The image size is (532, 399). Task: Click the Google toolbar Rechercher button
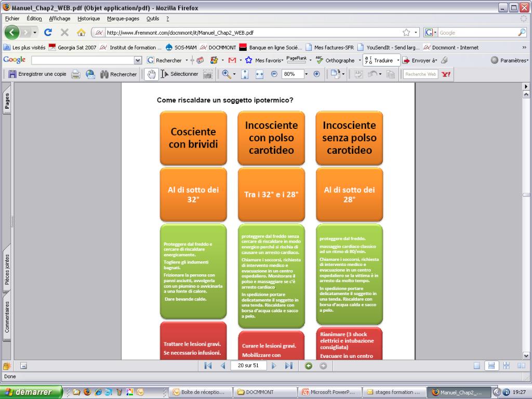click(x=165, y=60)
